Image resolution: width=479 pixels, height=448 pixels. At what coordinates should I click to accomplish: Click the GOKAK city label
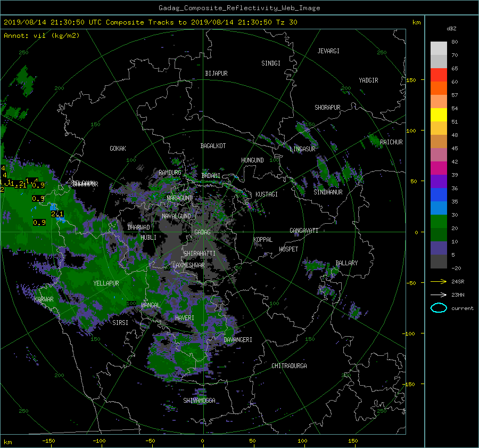point(118,149)
